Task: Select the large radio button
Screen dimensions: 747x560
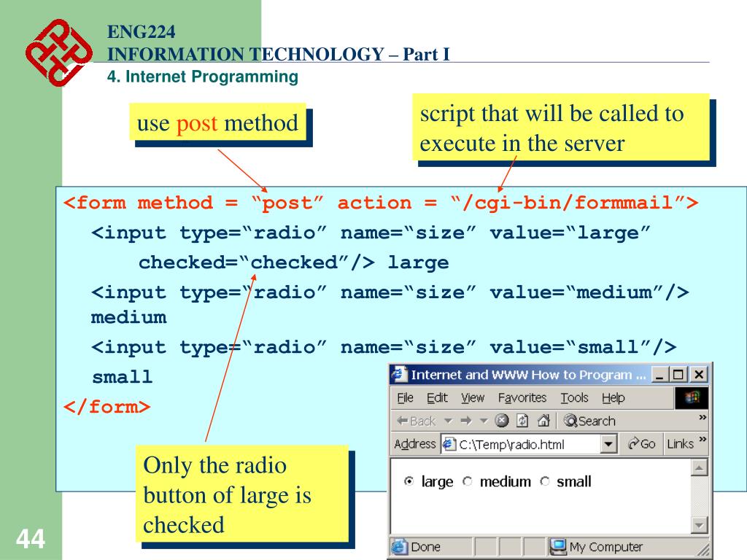Action: click(x=409, y=481)
